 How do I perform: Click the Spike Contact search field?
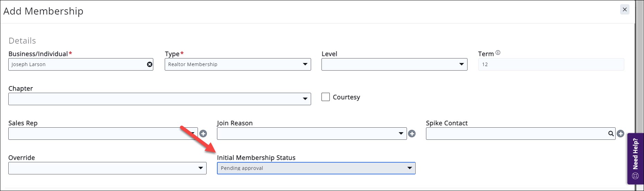(x=516, y=134)
